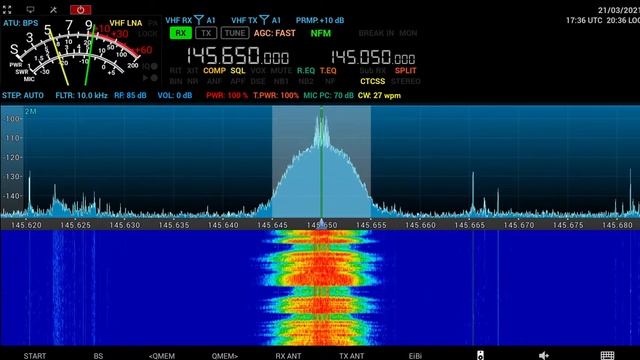Tap the speaker-device icon in the bottom bar
This screenshot has width=640, height=360.
480,355
